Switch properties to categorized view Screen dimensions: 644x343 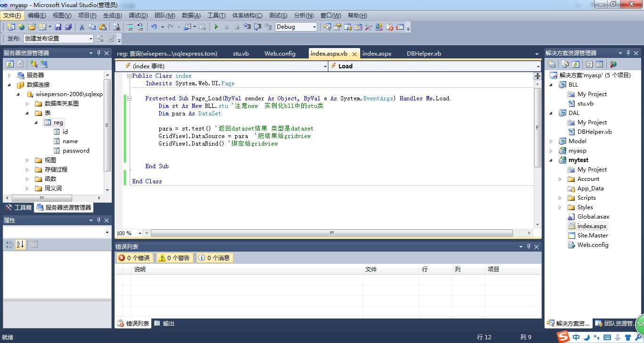pyautogui.click(x=9, y=244)
